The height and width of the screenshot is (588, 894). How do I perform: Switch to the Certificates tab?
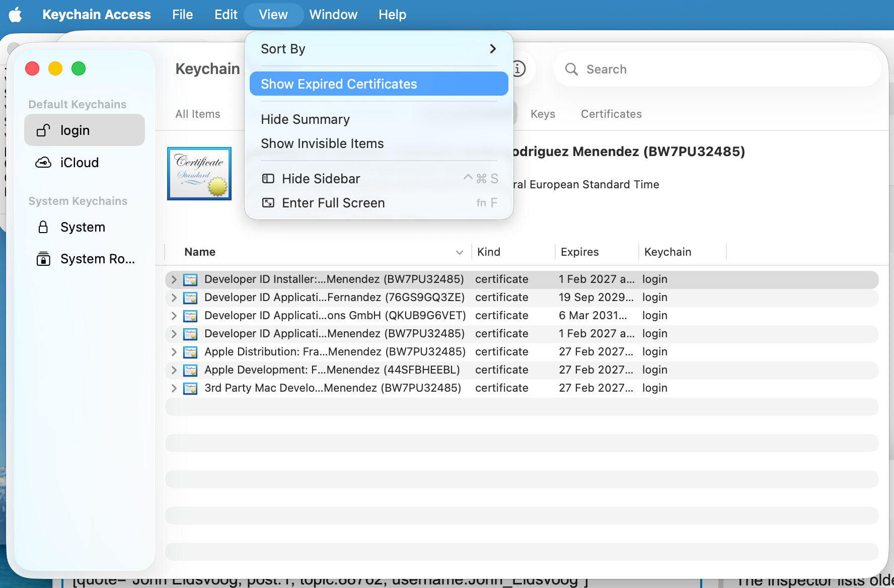(611, 114)
